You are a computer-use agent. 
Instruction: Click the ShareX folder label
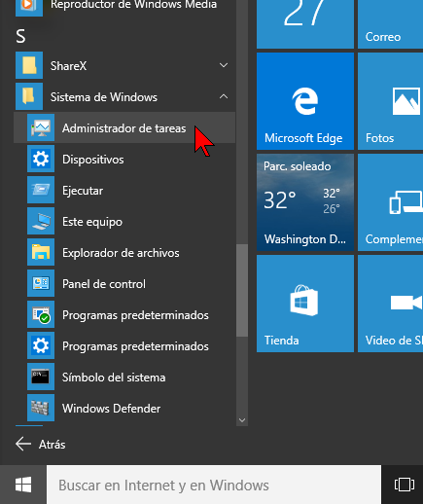68,66
